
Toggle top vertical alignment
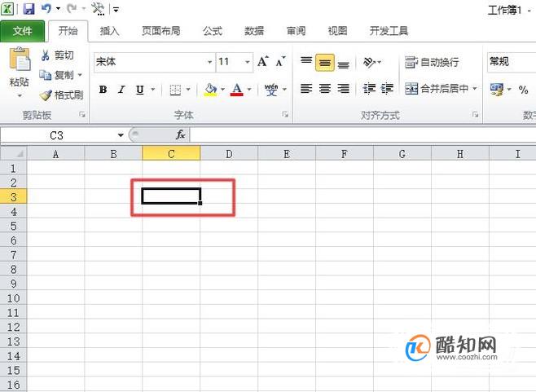(x=306, y=62)
